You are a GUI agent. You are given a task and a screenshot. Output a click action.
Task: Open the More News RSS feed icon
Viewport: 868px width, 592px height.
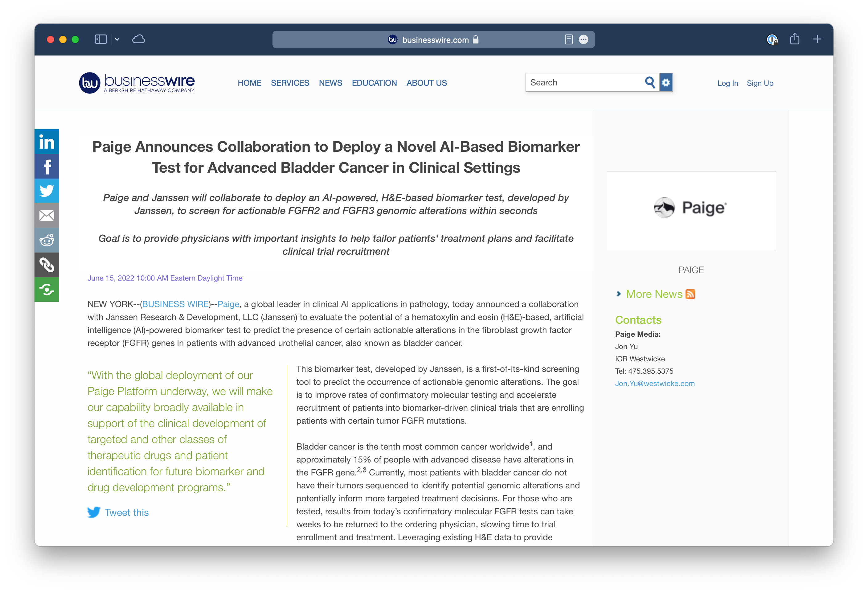[x=690, y=294]
